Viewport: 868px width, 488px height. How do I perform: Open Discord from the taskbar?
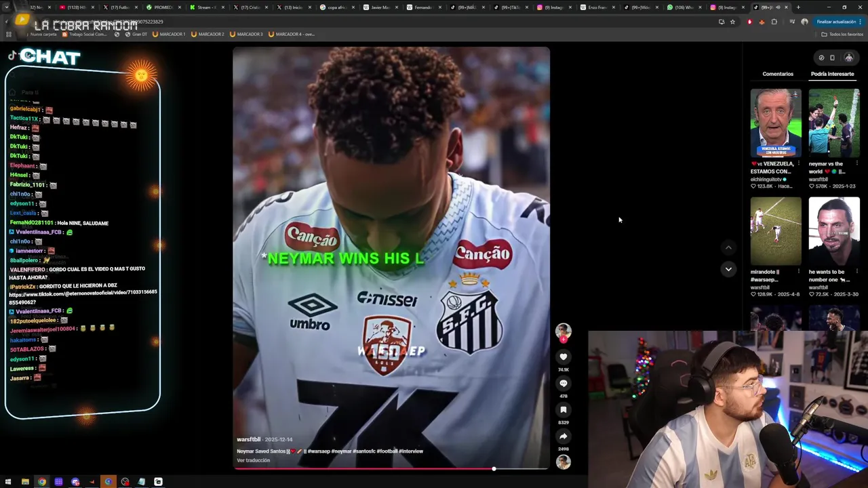point(75,482)
